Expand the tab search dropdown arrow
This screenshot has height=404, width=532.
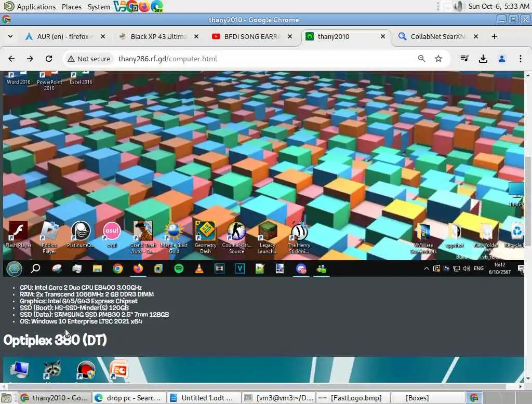tap(10, 36)
